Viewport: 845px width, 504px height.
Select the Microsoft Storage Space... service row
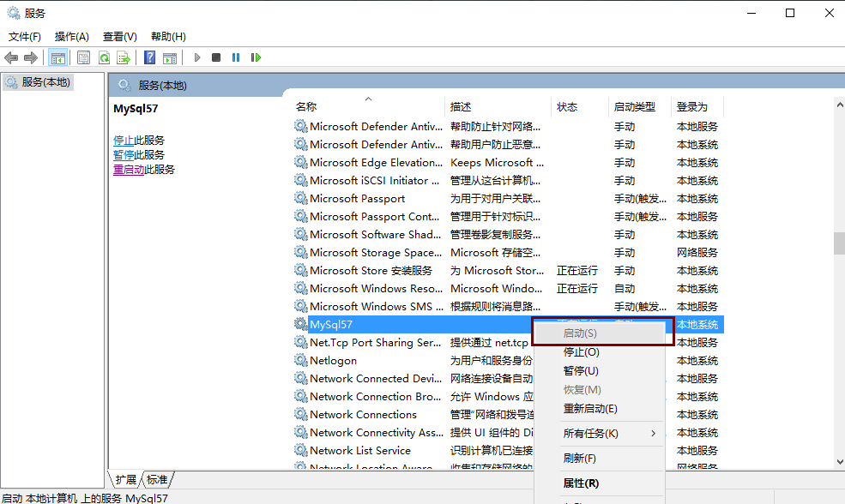[x=508, y=252]
